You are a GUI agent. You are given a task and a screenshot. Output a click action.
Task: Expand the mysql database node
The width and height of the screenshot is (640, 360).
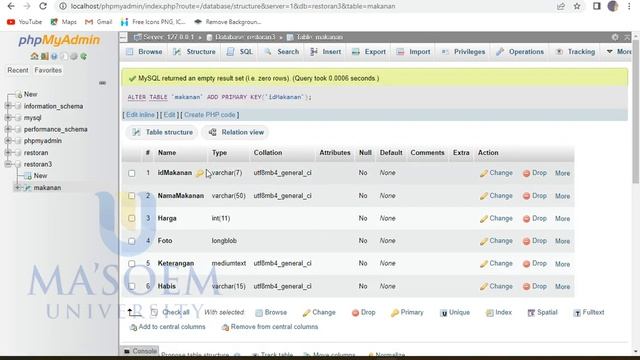pos(8,118)
